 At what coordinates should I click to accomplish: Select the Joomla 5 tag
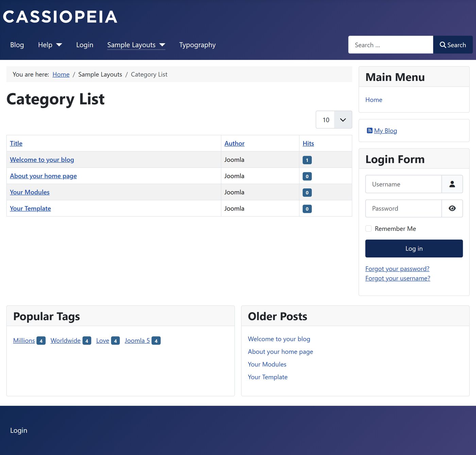137,340
